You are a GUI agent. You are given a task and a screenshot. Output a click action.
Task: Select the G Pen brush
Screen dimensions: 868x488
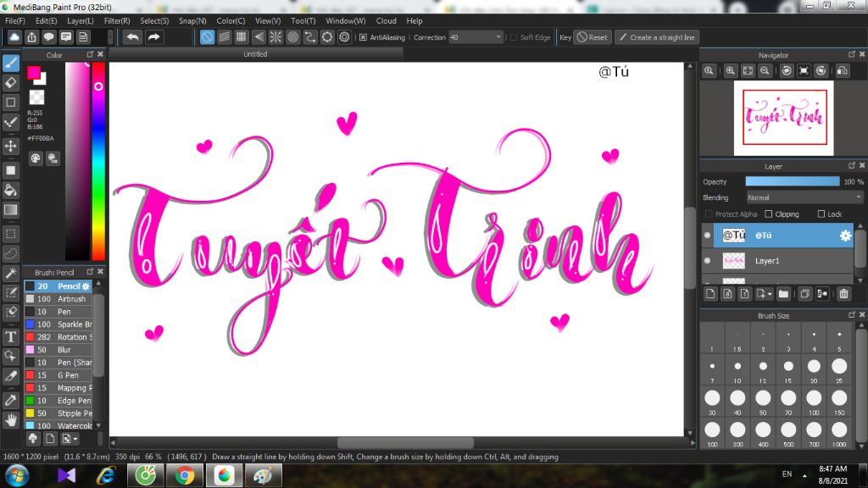[x=58, y=375]
